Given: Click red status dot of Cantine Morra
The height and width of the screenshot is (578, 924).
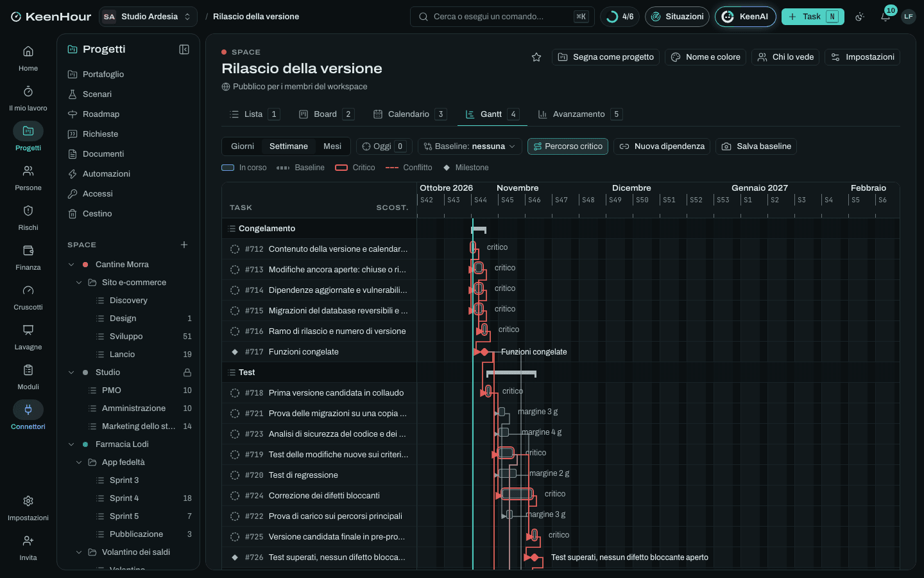Looking at the screenshot, I should click(85, 265).
